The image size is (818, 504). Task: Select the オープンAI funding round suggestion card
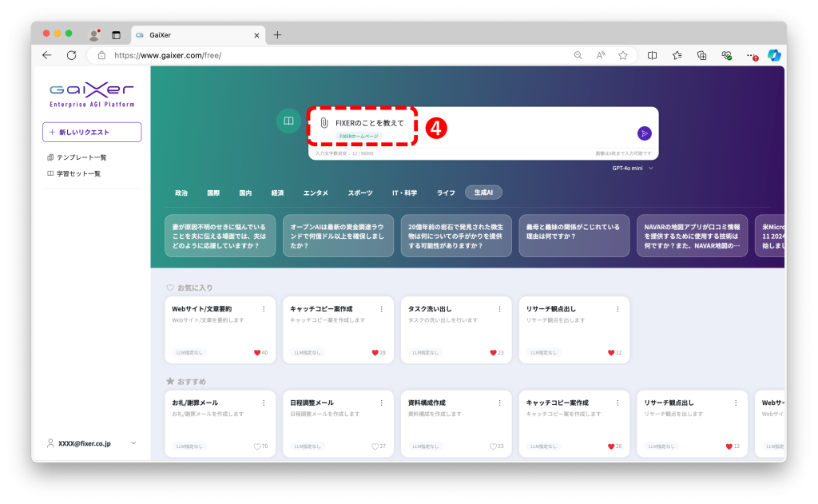pyautogui.click(x=338, y=236)
